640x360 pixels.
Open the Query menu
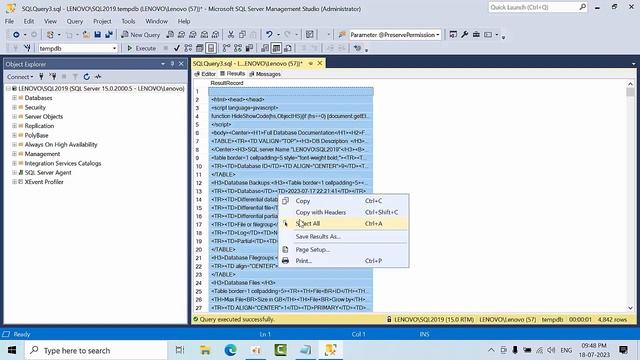click(75, 21)
